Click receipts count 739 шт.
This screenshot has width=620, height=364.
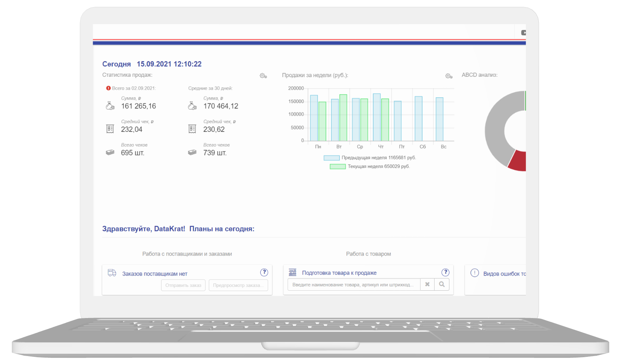point(215,153)
